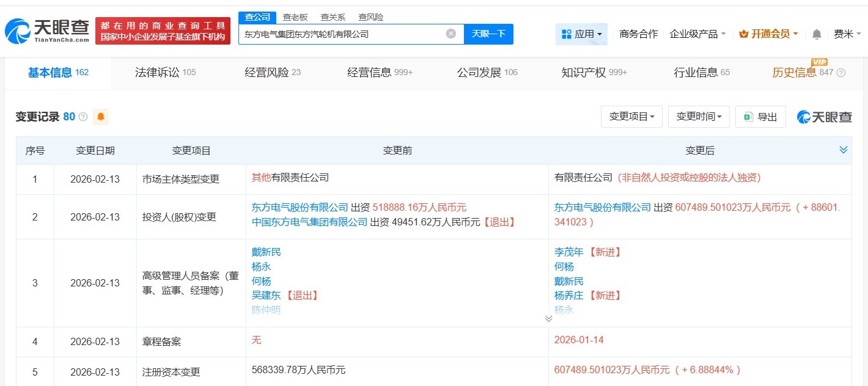Filter by 变更项目 dropdown
This screenshot has width=868, height=386.
point(631,117)
